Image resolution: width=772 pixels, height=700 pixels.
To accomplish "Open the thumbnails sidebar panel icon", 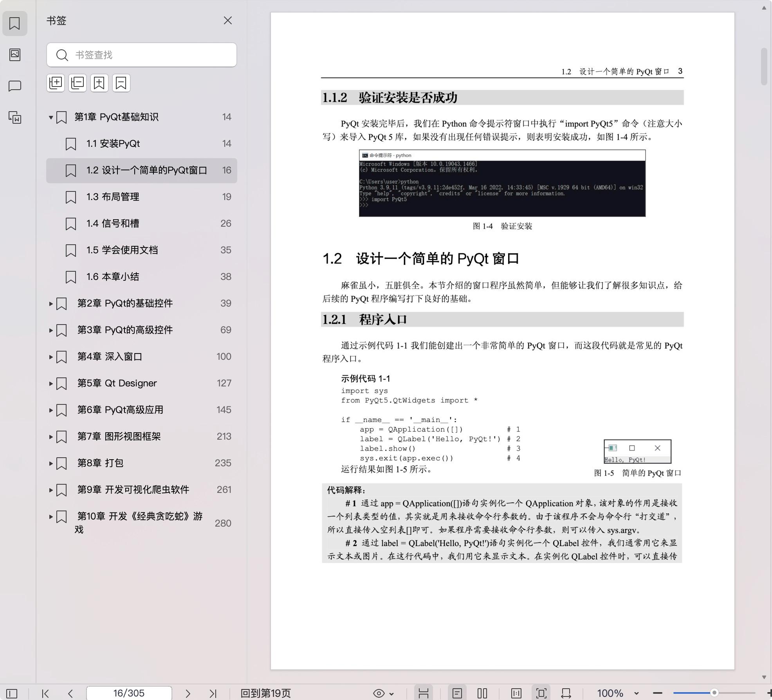I will [x=14, y=54].
